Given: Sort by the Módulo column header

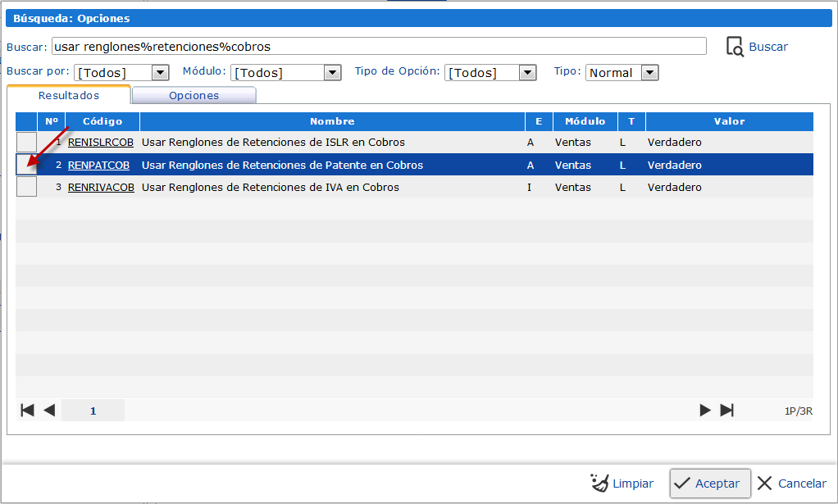Looking at the screenshot, I should tap(585, 121).
